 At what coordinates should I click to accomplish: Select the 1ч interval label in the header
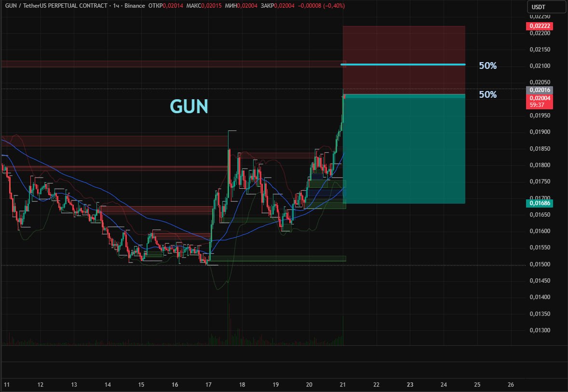tap(116, 6)
